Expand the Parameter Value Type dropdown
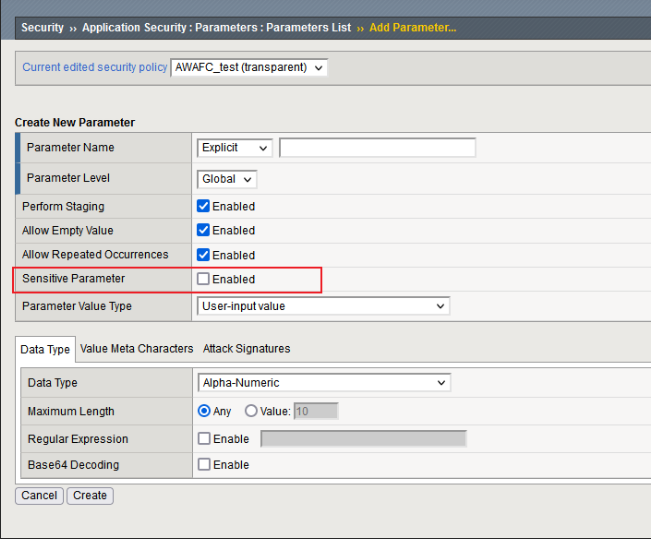 tap(323, 306)
